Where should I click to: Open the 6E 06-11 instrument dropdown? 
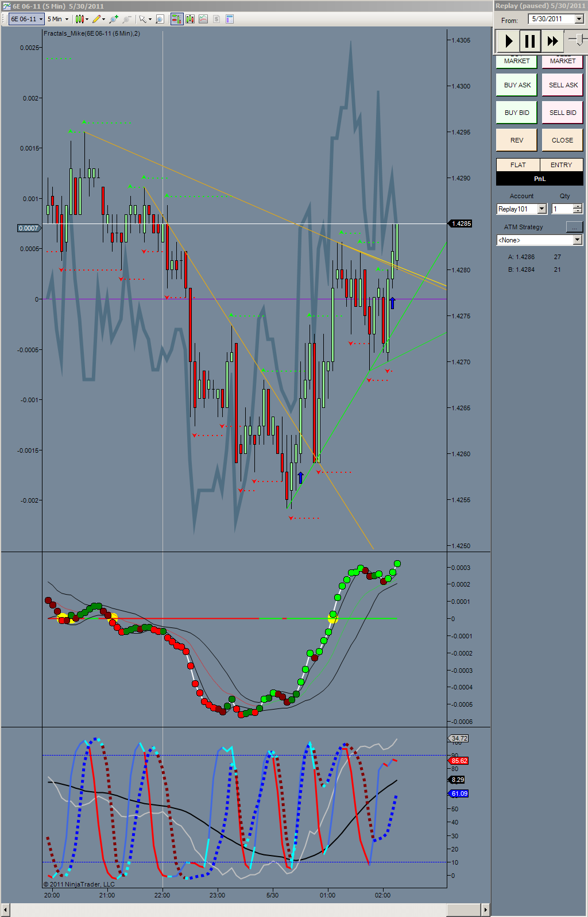[x=26, y=19]
